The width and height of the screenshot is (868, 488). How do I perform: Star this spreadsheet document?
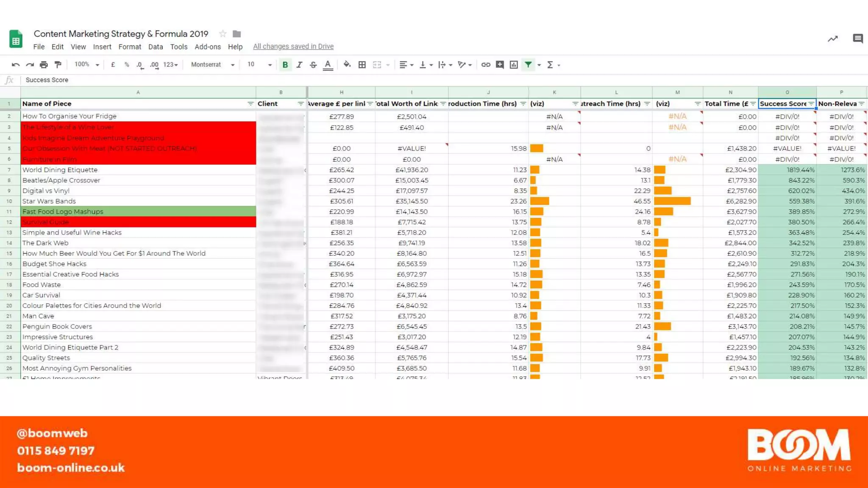coord(223,34)
